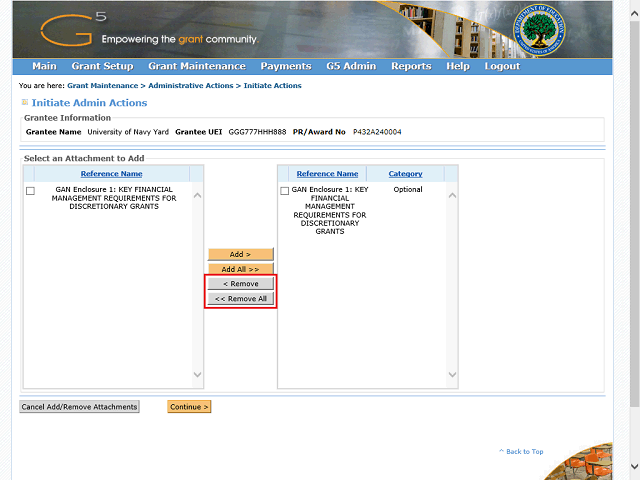This screenshot has width=640, height=480.
Task: Select the Optional category cell
Action: (408, 189)
